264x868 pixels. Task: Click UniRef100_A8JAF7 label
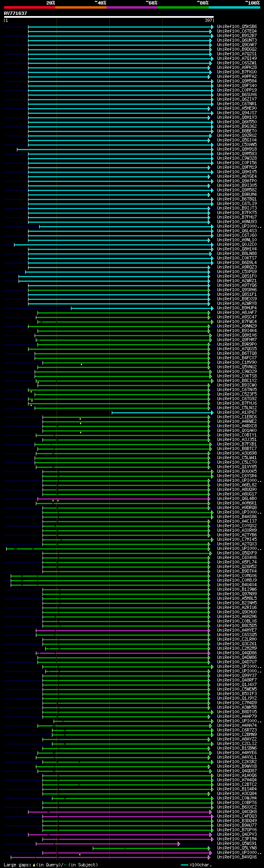pos(237,313)
